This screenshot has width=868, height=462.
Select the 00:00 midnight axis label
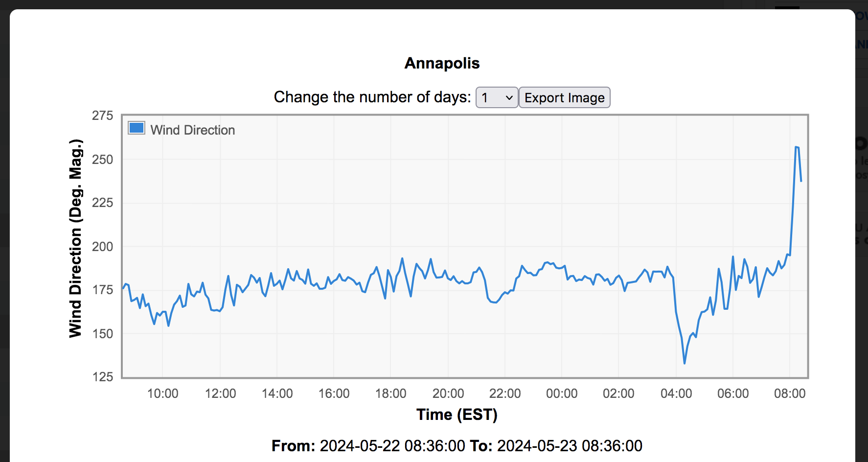point(562,393)
